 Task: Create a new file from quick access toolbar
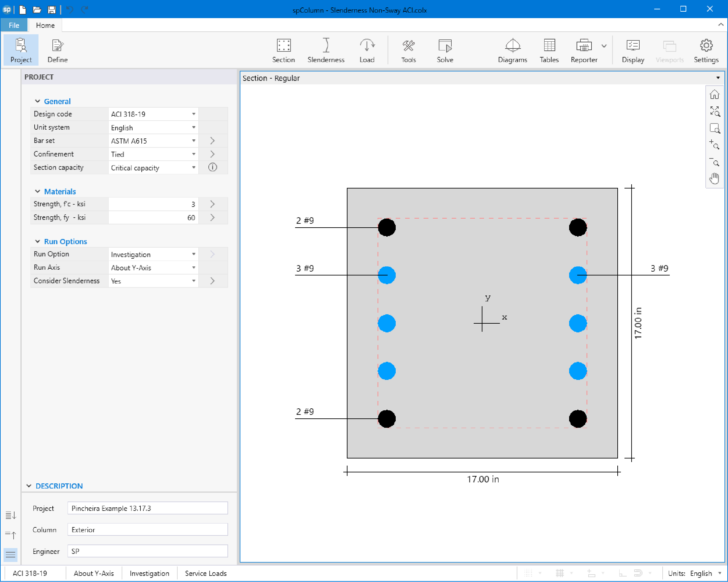pyautogui.click(x=23, y=9)
